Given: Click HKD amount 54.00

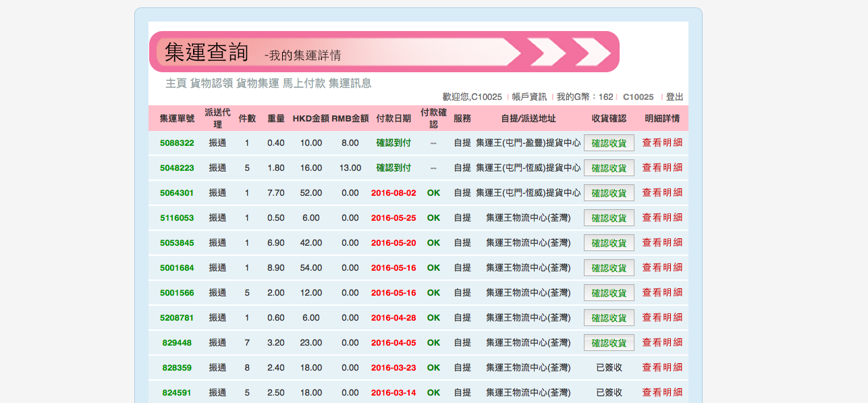Looking at the screenshot, I should [x=311, y=268].
